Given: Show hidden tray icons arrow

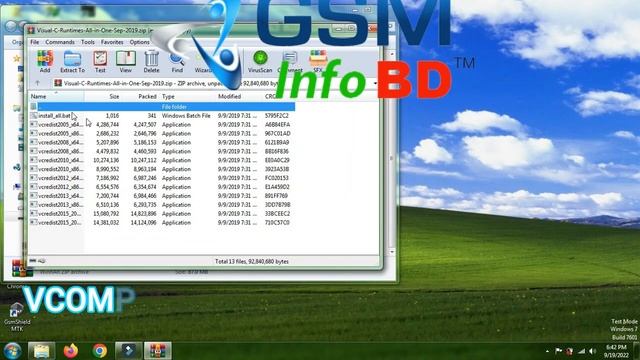Looking at the screenshot, I should [547, 351].
